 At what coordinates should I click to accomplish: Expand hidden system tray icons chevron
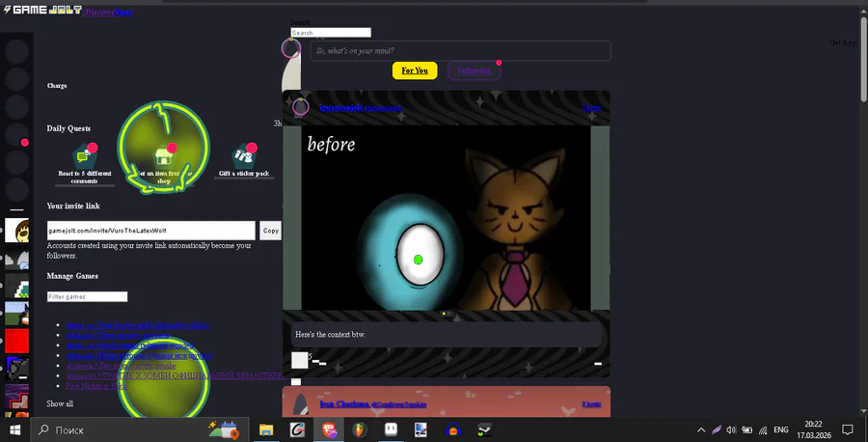pos(701,429)
